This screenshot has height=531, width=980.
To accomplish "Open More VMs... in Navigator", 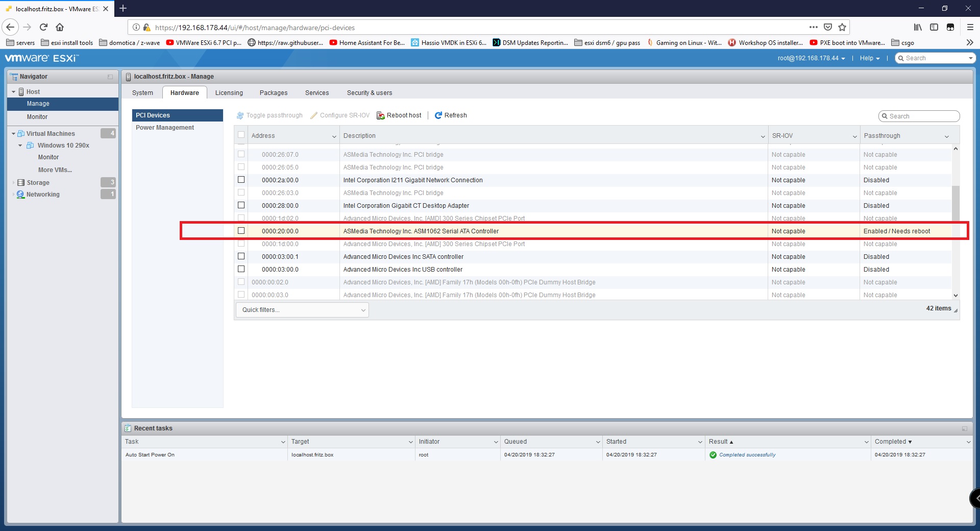I will (x=55, y=170).
